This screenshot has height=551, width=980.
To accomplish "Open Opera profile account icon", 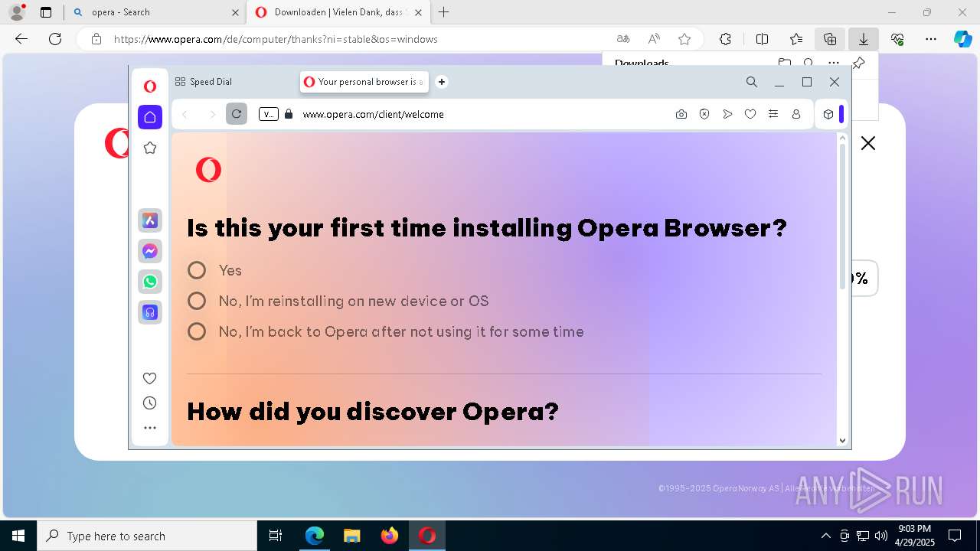I will coord(796,114).
